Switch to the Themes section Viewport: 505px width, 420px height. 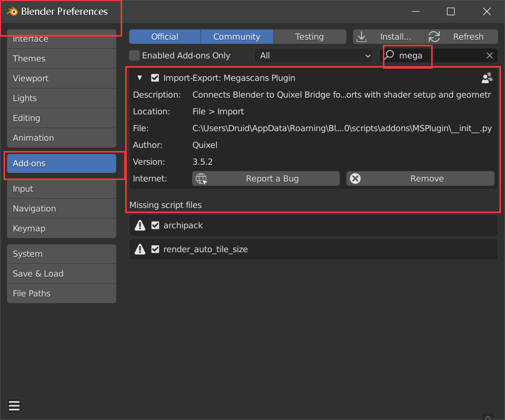click(62, 58)
